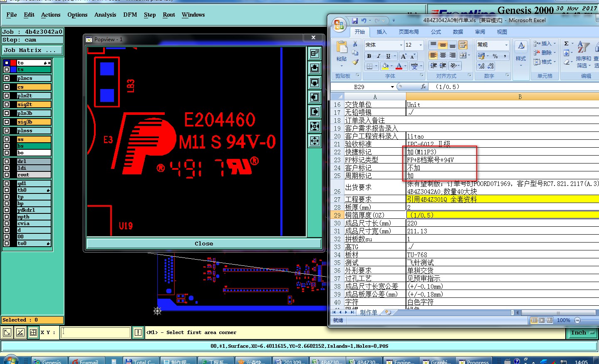Toggle Italic formatting in Excel
This screenshot has height=364, width=599.
coord(379,56)
